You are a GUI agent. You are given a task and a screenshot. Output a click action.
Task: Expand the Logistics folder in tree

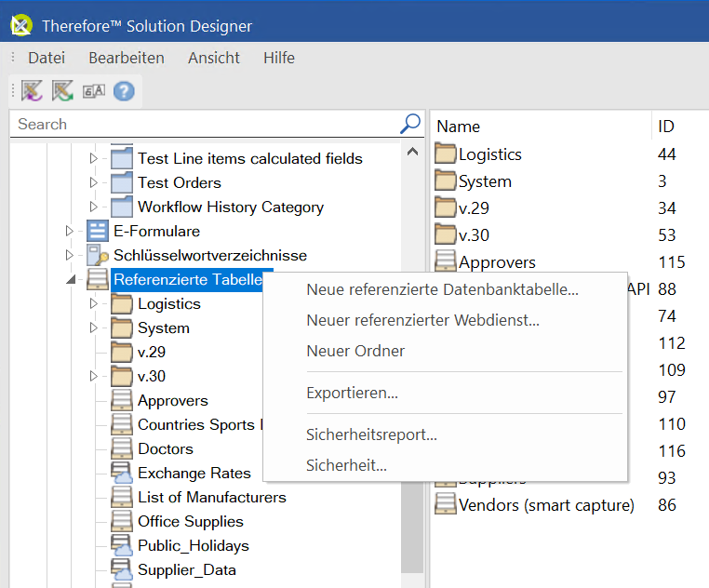tap(94, 303)
